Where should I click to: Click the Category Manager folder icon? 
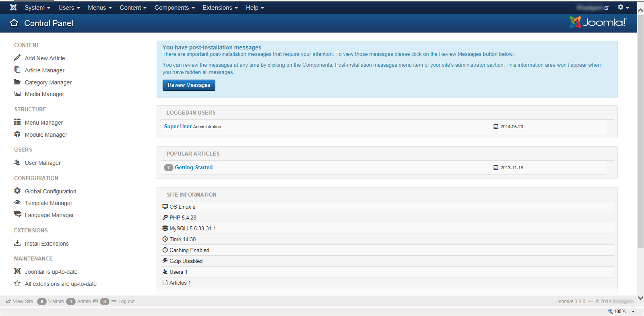17,82
